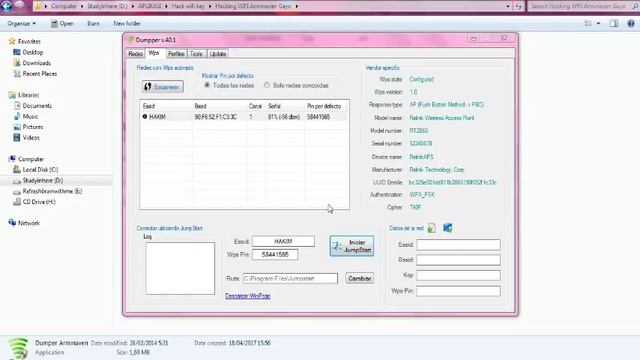Screen dimensions: 640x360
Task: Click the Hack wifi key breadcrumb
Action: click(188, 6)
